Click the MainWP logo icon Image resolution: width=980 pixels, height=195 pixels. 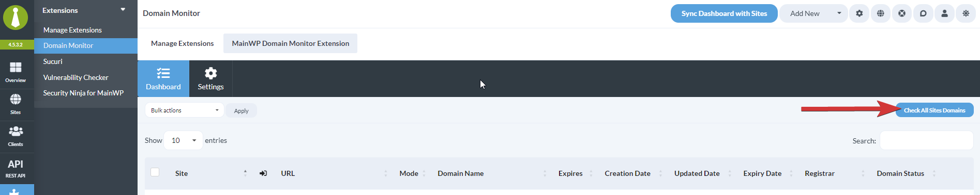click(x=16, y=18)
